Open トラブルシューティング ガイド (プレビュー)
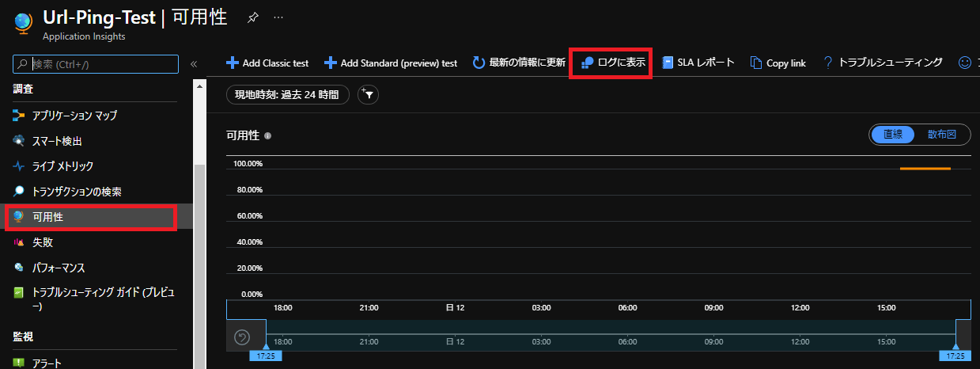 tap(103, 299)
